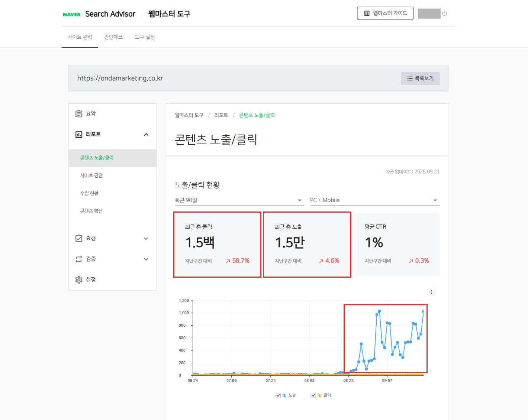Open 수집 현황 in the sidebar
This screenshot has width=528, height=420.
(x=113, y=193)
